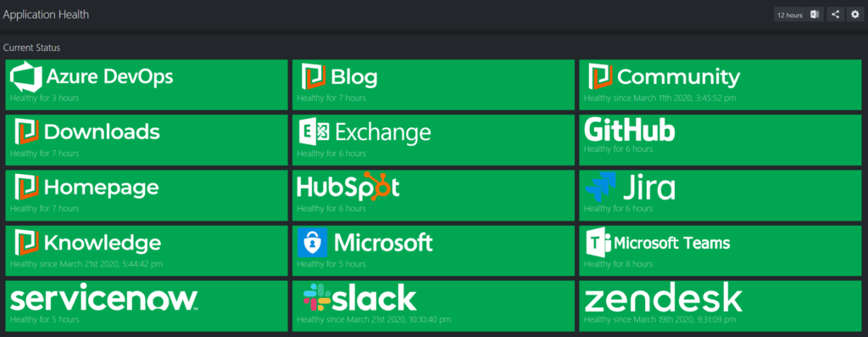
Task: Open the GitHub health tile
Action: click(721, 140)
